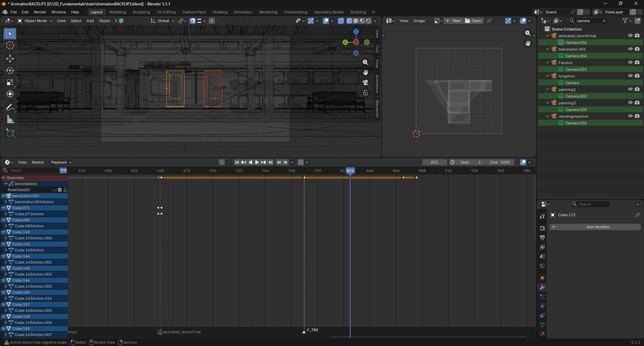Activate the Transform tool
Viewport: 644px width, 346px height.
point(10,94)
